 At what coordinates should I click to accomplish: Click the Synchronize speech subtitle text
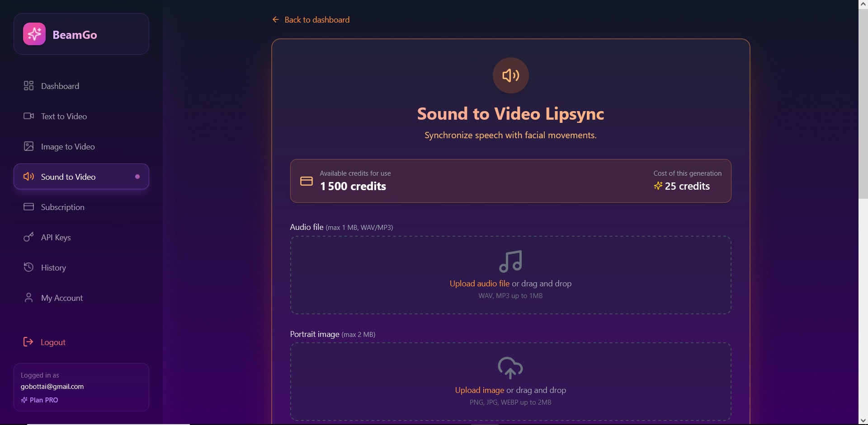click(510, 135)
